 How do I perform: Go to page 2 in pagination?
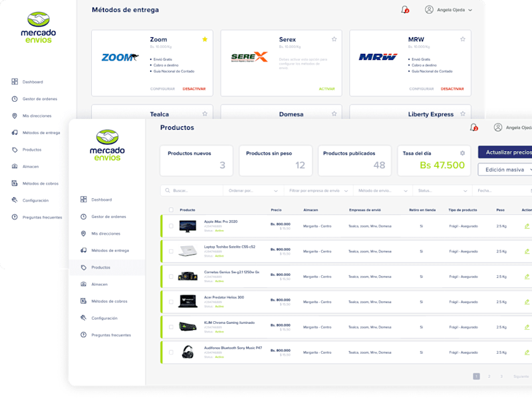tap(489, 376)
